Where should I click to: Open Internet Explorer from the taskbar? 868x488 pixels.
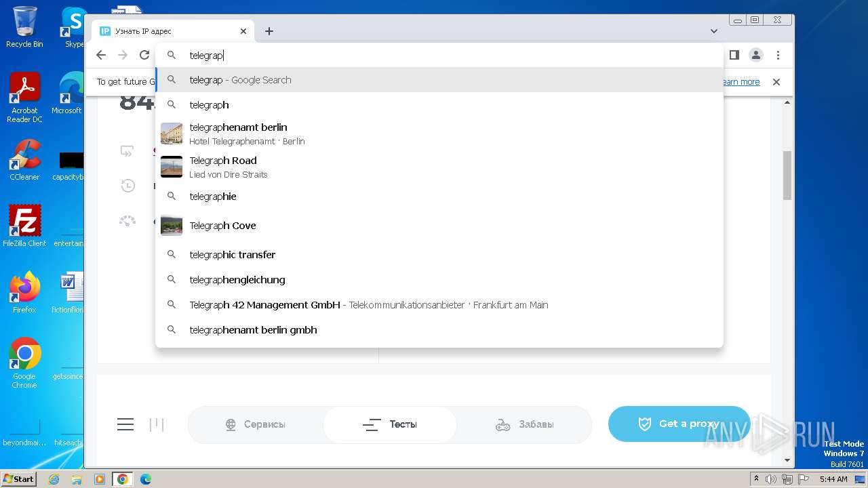pyautogui.click(x=54, y=479)
